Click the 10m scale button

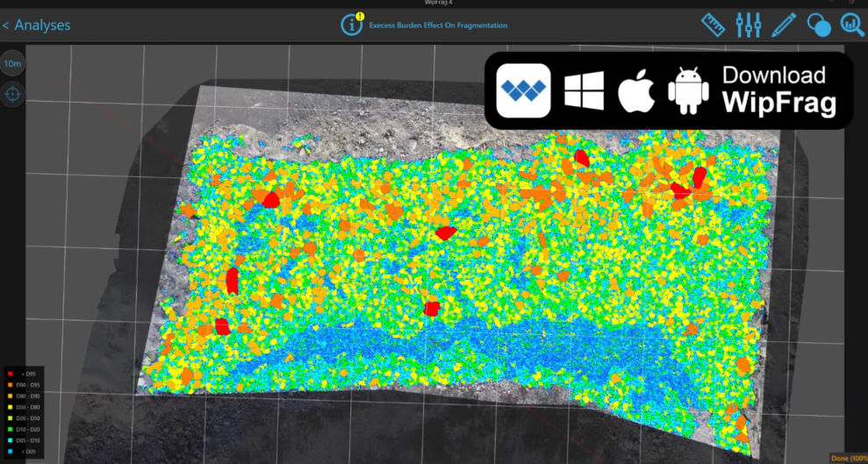(12, 64)
